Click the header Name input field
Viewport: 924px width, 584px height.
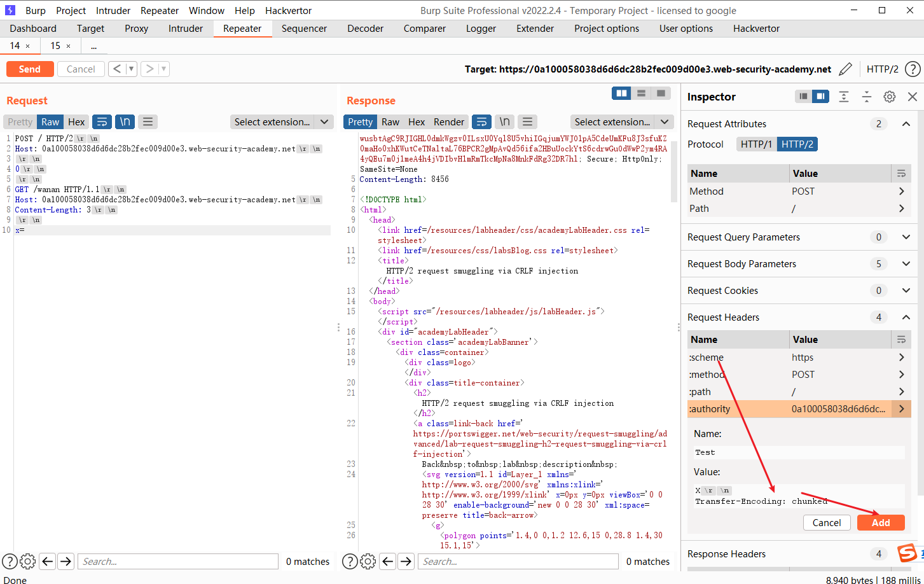(x=799, y=452)
